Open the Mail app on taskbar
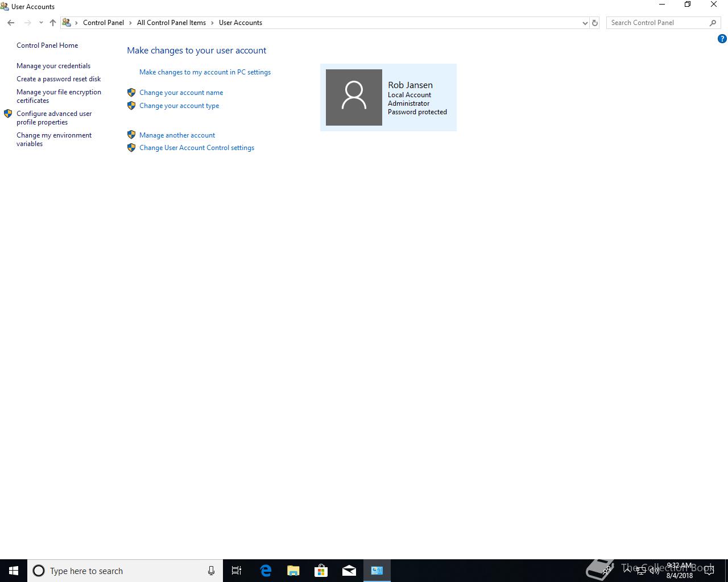 [349, 571]
